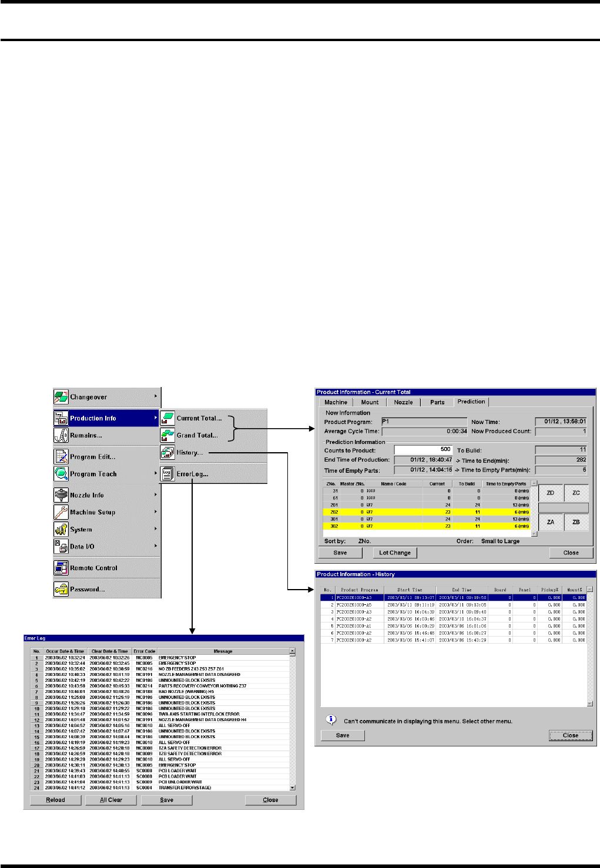Expand the Production Info submenu arrow
The image size is (600, 868).
156,418
